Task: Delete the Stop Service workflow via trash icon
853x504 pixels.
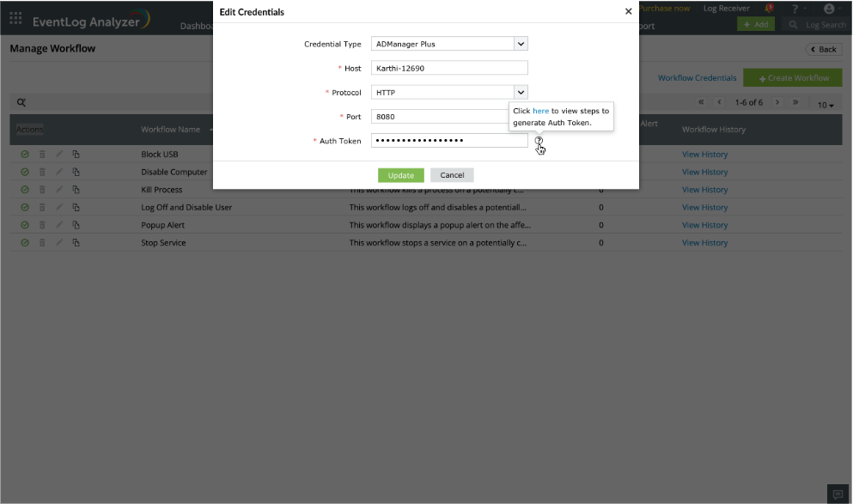Action: click(42, 242)
